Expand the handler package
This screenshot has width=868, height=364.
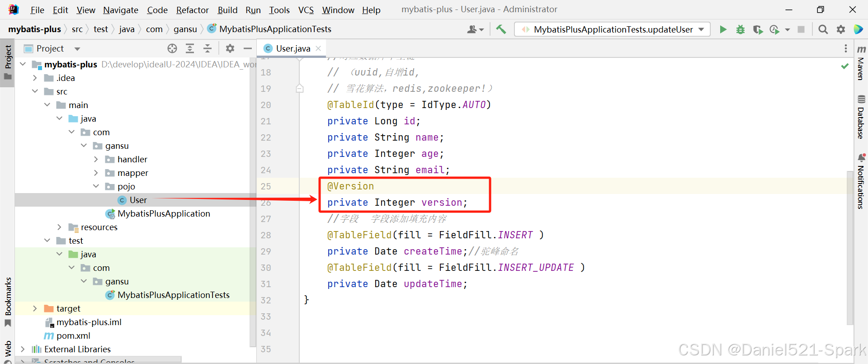coord(96,159)
